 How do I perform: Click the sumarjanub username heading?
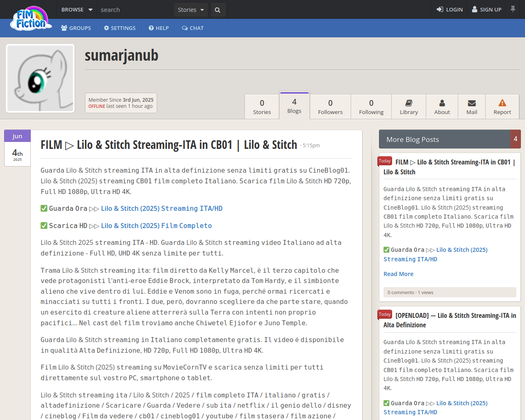(x=121, y=55)
